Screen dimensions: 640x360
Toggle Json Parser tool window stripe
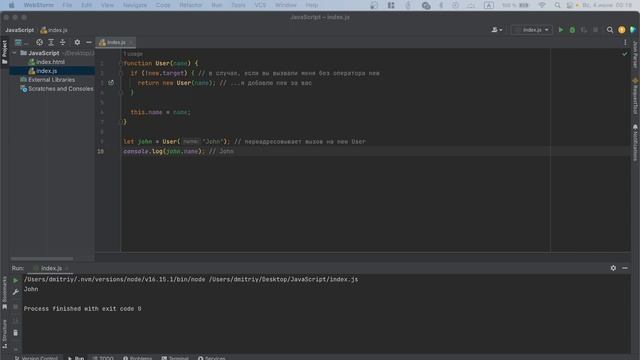click(635, 55)
